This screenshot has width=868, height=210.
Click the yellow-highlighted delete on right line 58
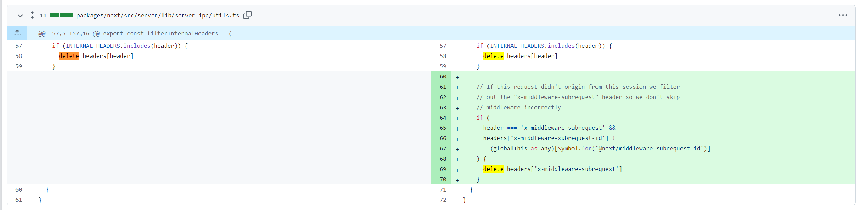493,56
